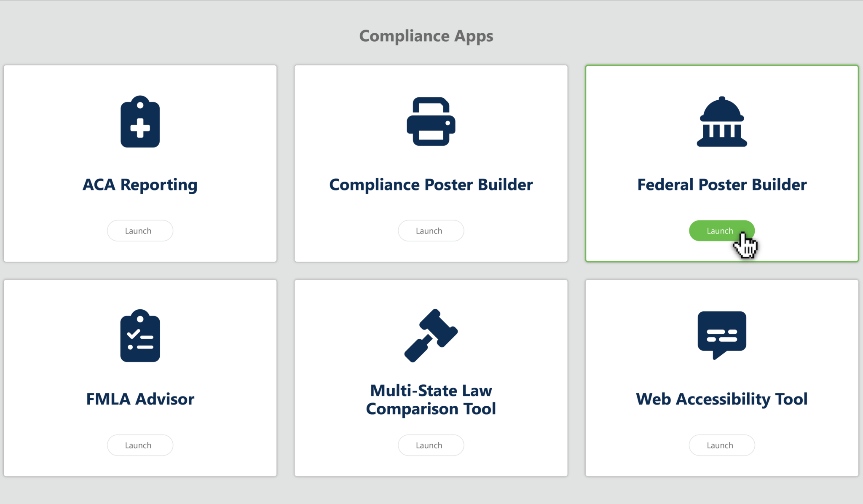The height and width of the screenshot is (504, 863).
Task: Launch the Multi-State Law Comparison Tool
Action: pos(431,445)
